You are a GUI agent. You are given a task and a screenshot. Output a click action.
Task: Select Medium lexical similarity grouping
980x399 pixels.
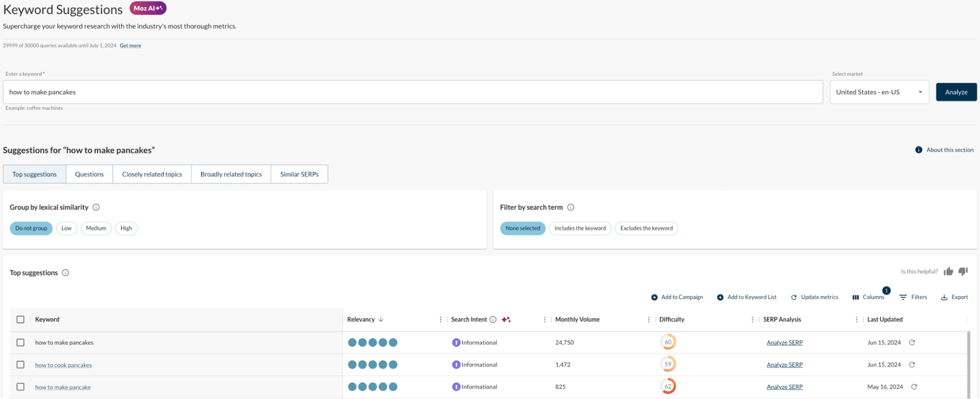pos(96,228)
